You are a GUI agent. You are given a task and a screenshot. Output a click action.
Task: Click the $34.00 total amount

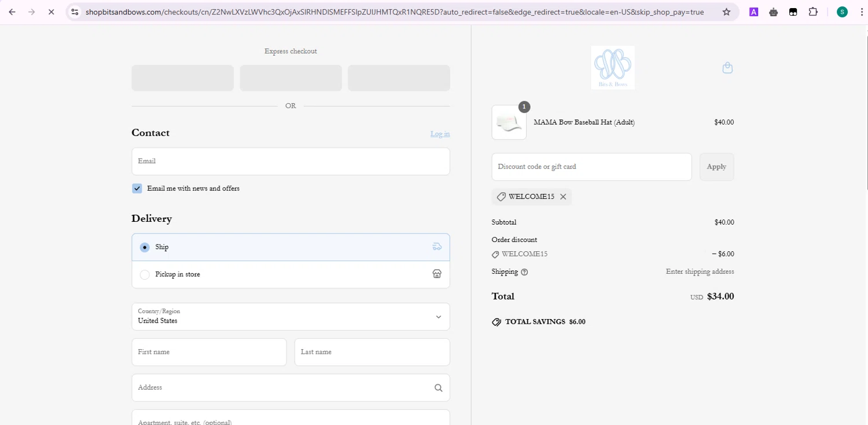coord(720,296)
